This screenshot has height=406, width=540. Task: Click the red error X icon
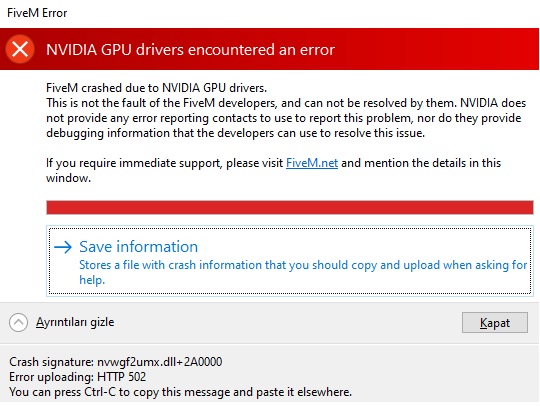click(20, 49)
